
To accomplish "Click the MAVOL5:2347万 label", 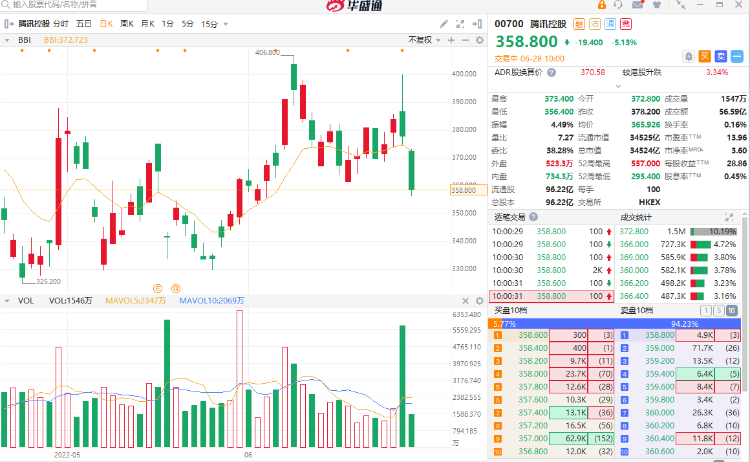I will coord(136,301).
